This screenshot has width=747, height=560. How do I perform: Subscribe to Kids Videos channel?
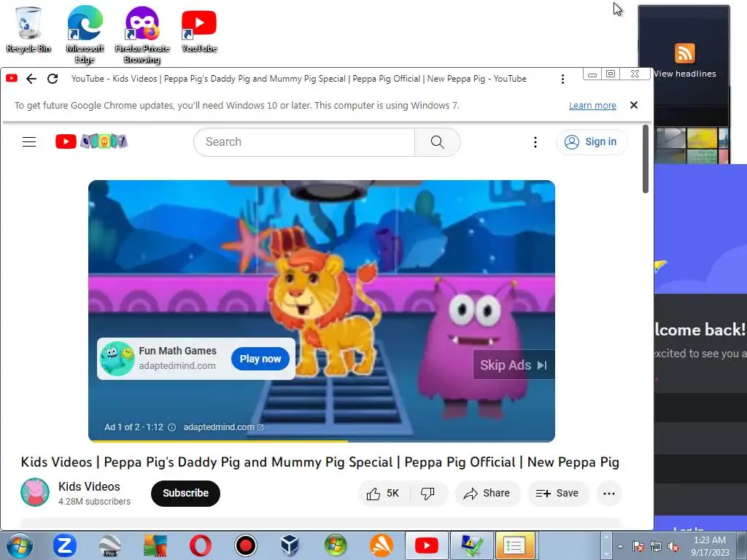pos(185,494)
